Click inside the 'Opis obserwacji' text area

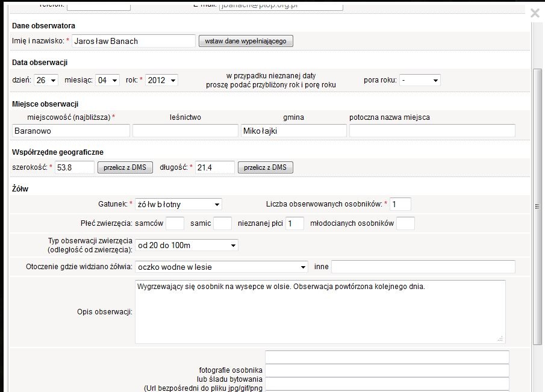[x=320, y=311]
